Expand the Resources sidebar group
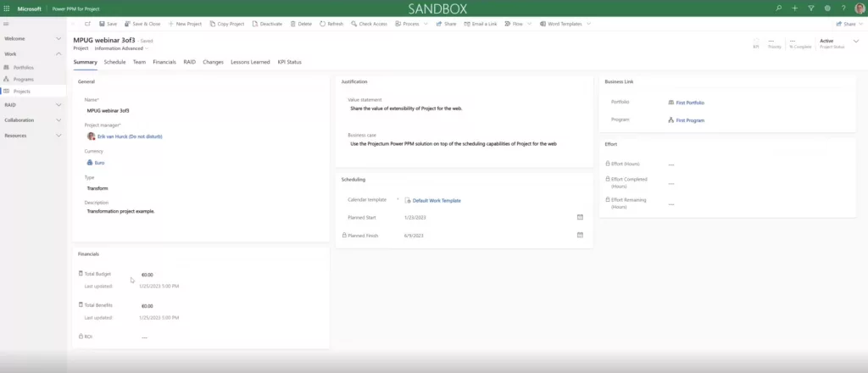 58,136
